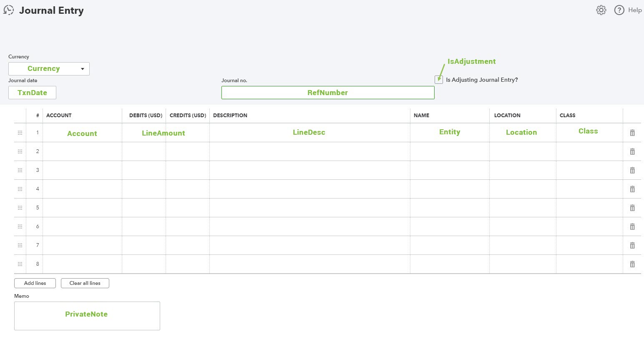Check the Is Adjusting Journal Entry box
This screenshot has width=644, height=337.
439,80
